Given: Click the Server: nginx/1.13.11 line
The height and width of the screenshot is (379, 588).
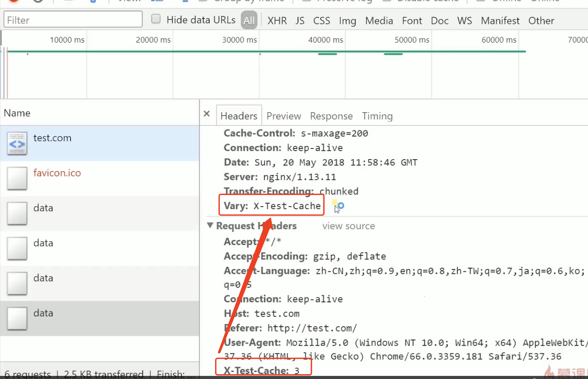Looking at the screenshot, I should (280, 177).
